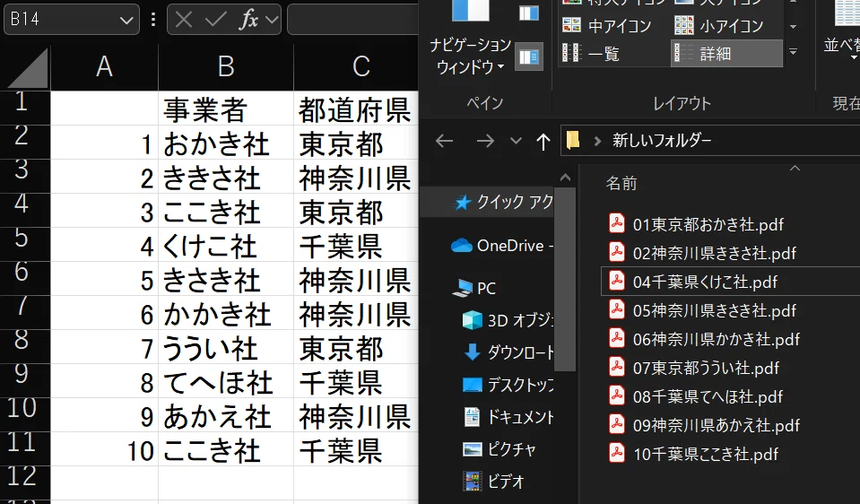Expand the layout gallery more arrow
The image size is (860, 504).
(x=793, y=52)
